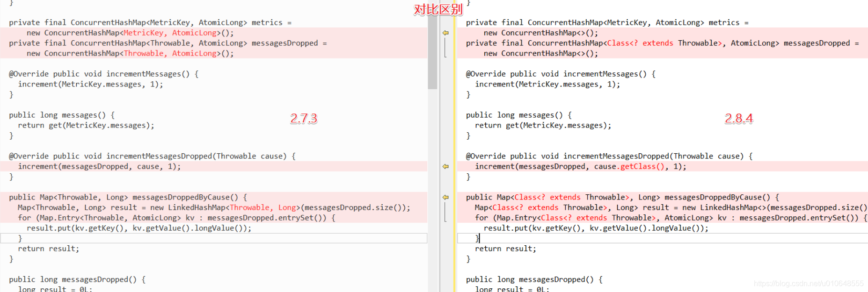Click '@Override public void incrementMessages() {' in the left pane
The image size is (868, 292).
tap(104, 74)
